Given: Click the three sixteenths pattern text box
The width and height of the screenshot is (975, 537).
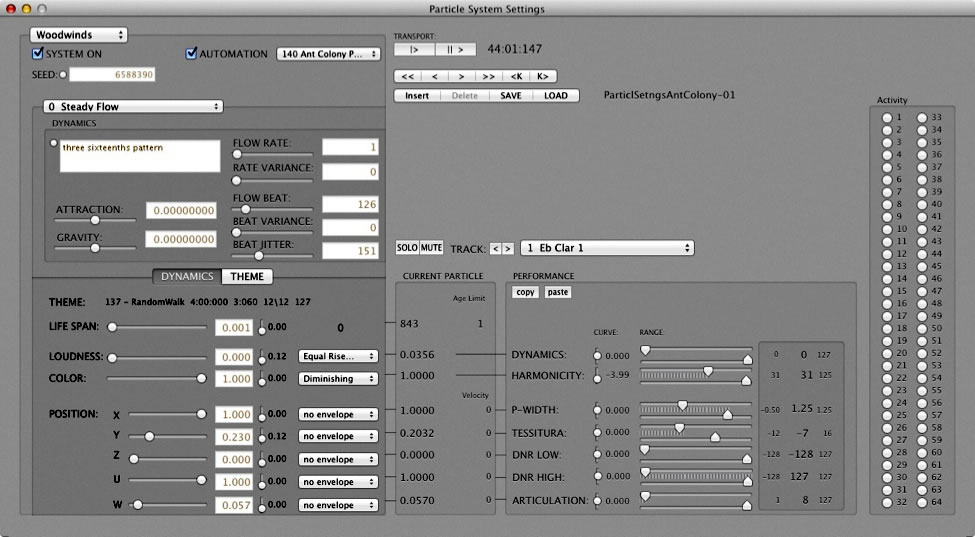Looking at the screenshot, I should [x=140, y=156].
